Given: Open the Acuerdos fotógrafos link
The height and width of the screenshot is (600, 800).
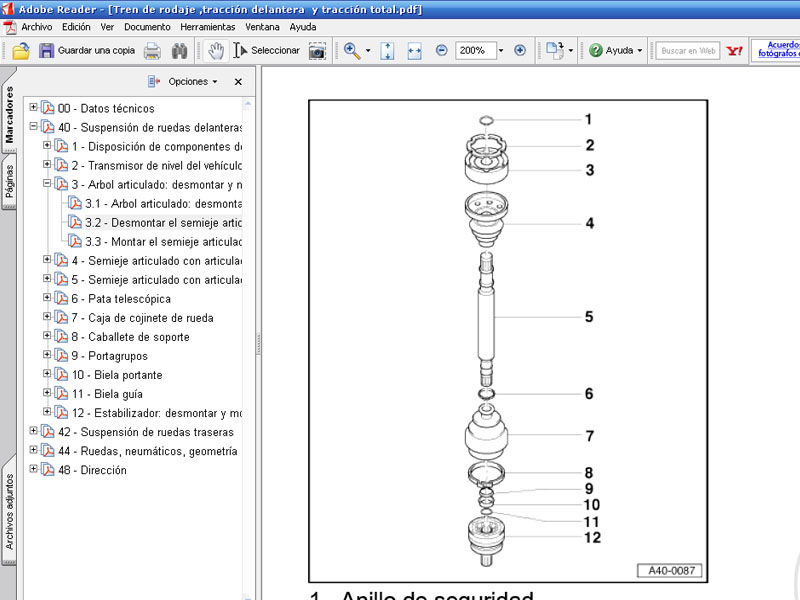Looking at the screenshot, I should [x=779, y=49].
